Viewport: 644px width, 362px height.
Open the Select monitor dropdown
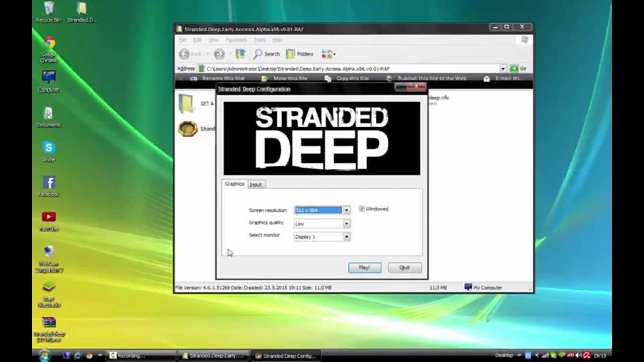pyautogui.click(x=347, y=237)
